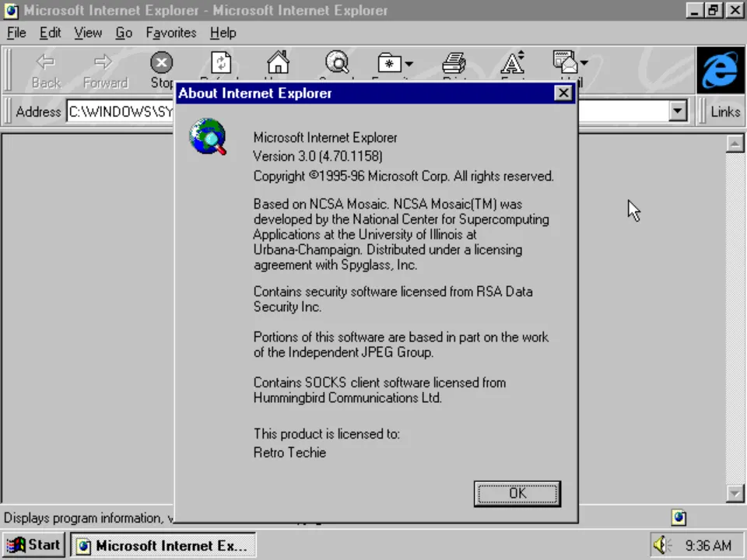
Task: Open the Mail toolbar icon
Action: (565, 62)
